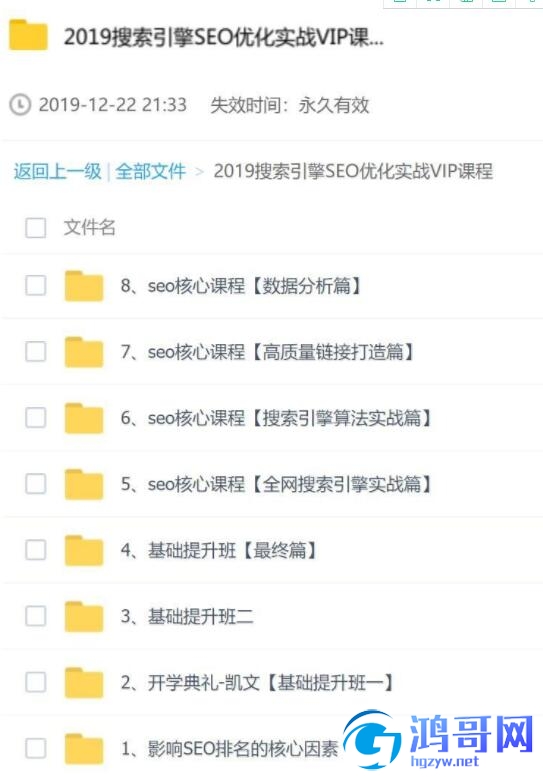Open the folder icon for 8、seo核心课程【数据分析篇】
543x777 pixels.
(x=84, y=286)
